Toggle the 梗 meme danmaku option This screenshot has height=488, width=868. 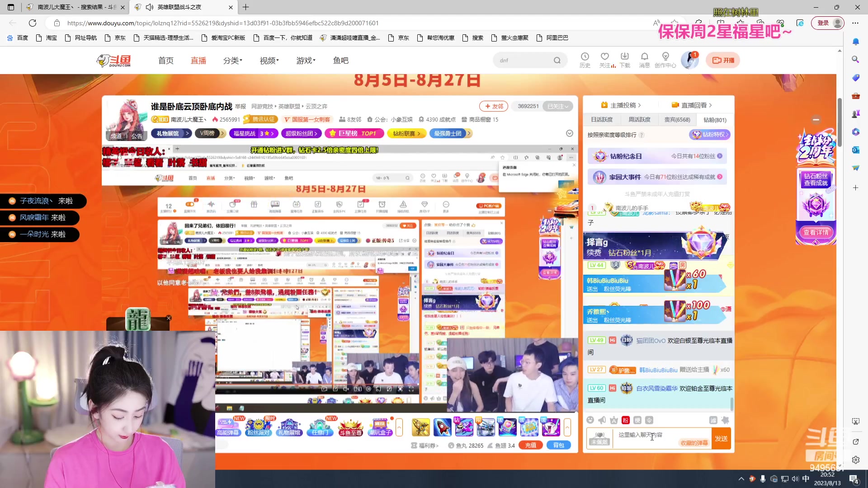(x=638, y=420)
